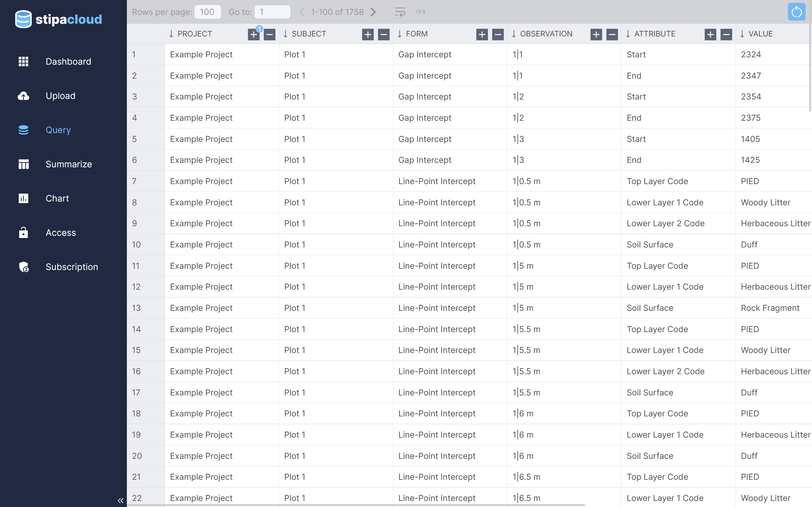Collapse the sidebar with double chevron
812x507 pixels.
pos(121,500)
